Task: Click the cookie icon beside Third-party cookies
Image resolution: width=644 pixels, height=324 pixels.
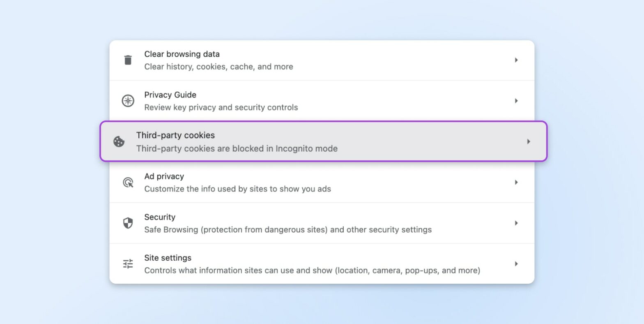Action: [119, 141]
